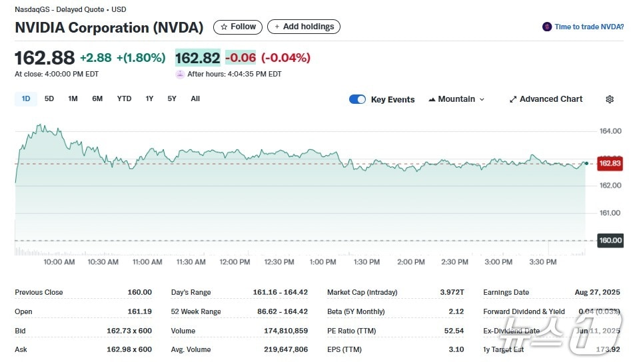
Task: Click the mountain chart type icon
Action: coord(432,99)
